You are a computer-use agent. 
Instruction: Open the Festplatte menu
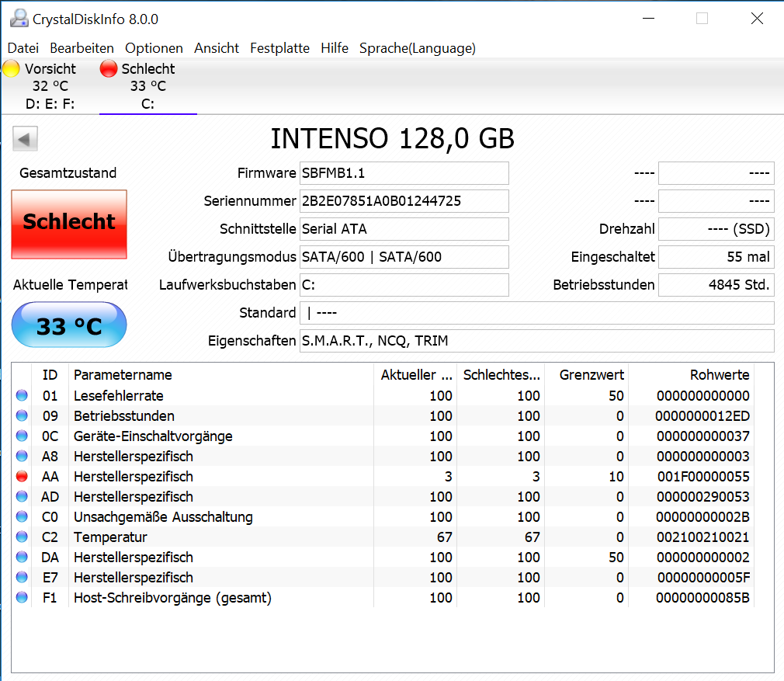280,48
